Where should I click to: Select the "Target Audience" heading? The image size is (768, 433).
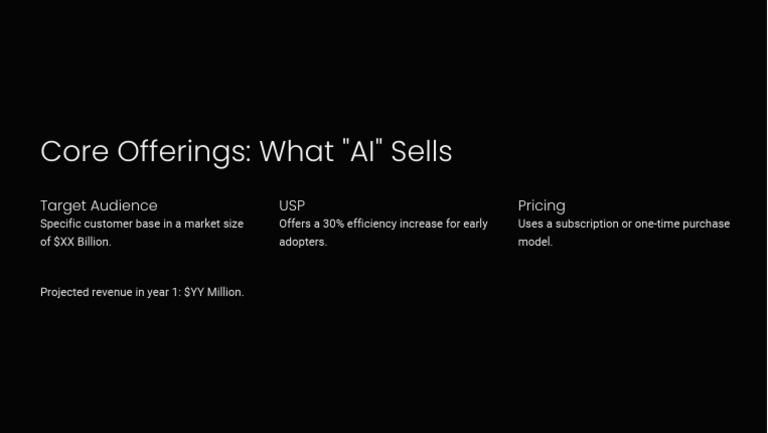tap(99, 205)
